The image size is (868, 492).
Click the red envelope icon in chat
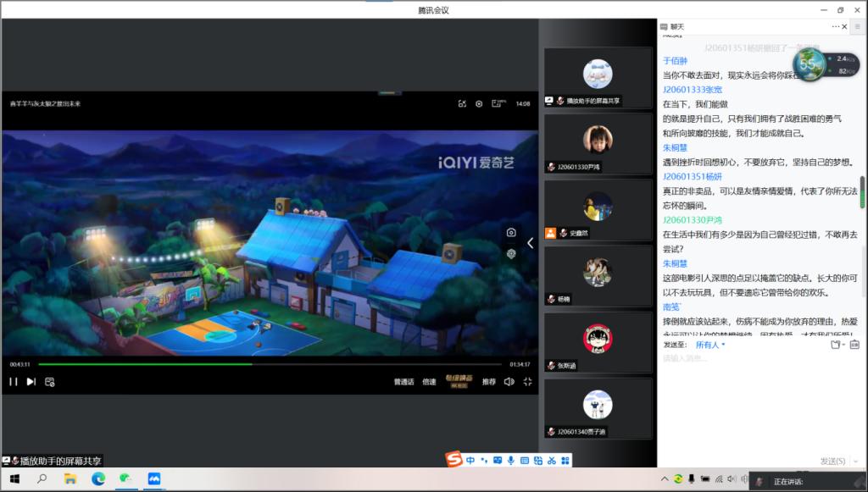click(854, 345)
